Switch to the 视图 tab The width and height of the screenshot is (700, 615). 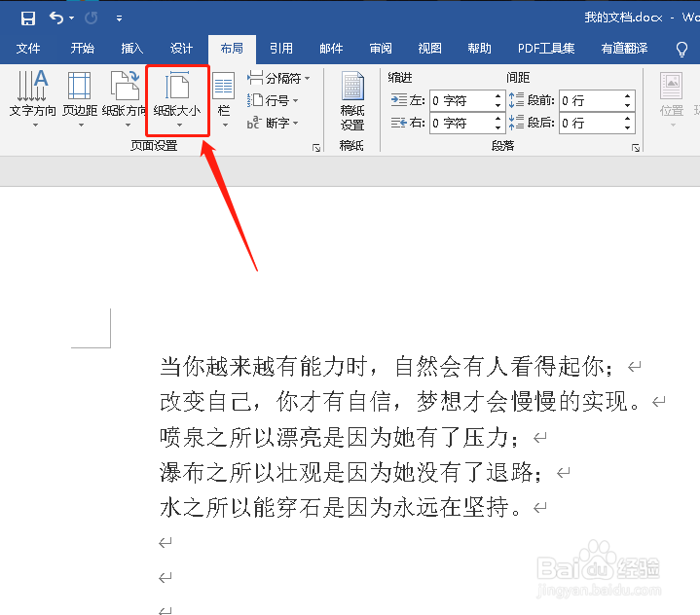point(430,49)
